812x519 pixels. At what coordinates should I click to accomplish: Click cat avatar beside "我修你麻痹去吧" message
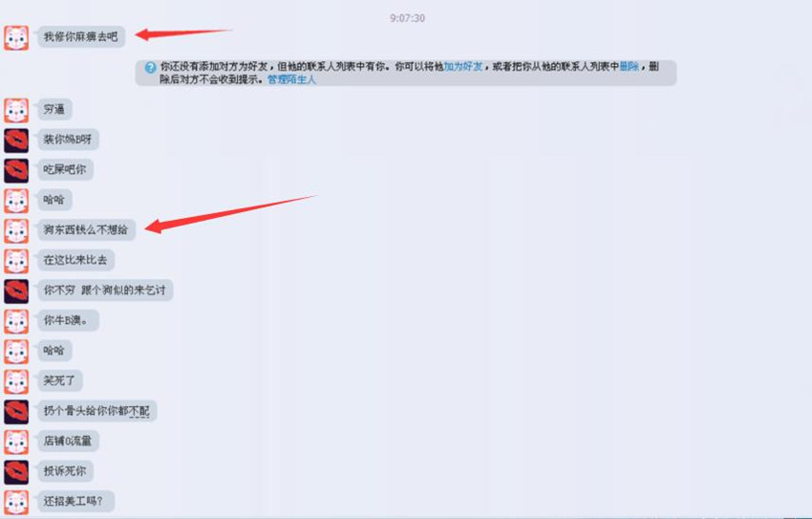coord(16,38)
